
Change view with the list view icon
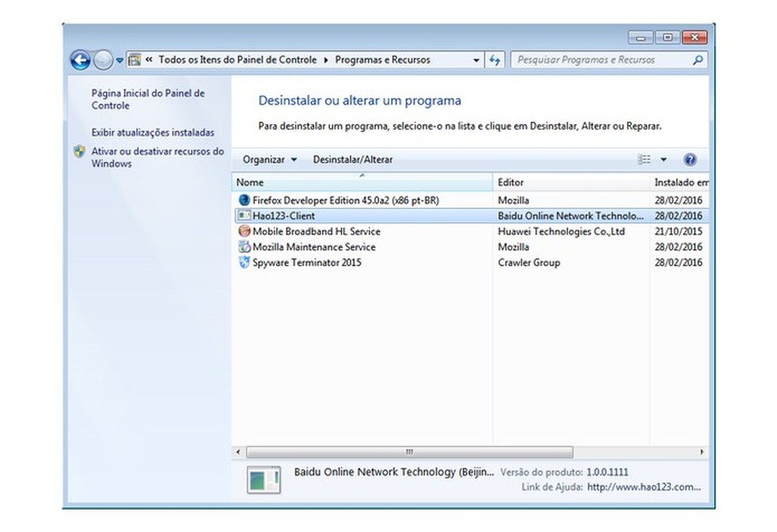click(644, 159)
